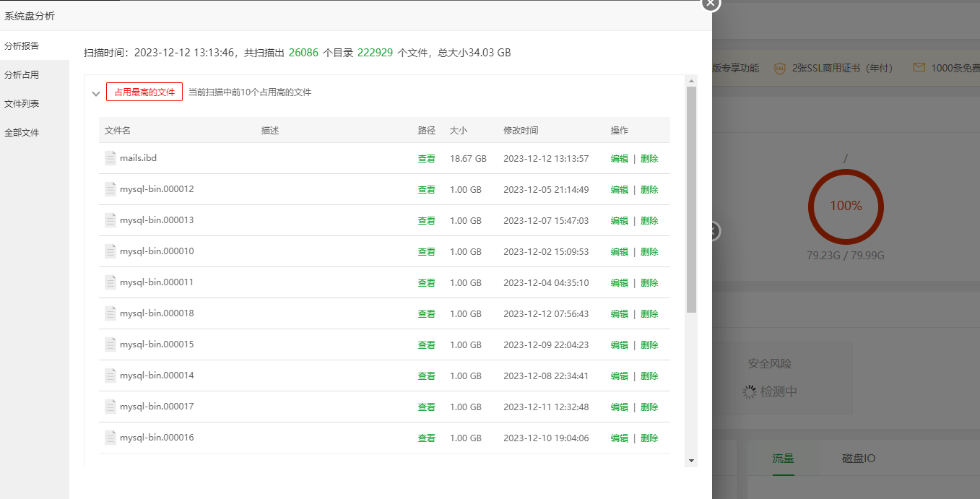Close the 系统盘分析 dialog
This screenshot has height=499, width=980.
coord(711,3)
